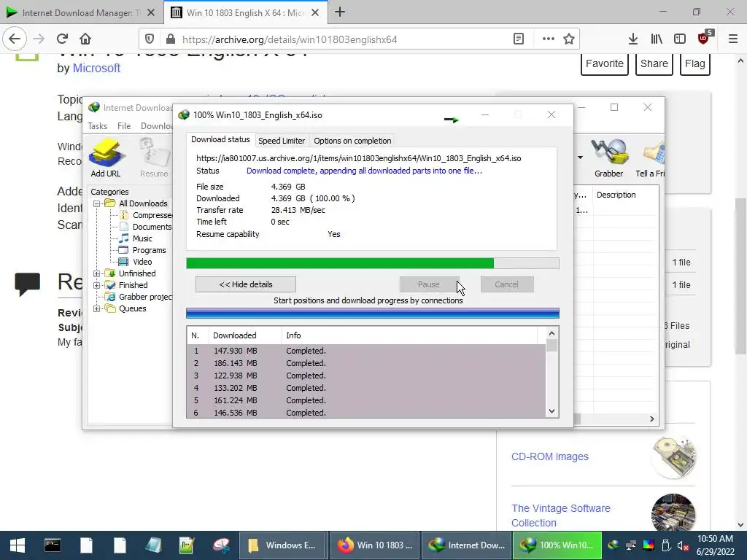
Task: Open Firefox hamburger menu
Action: (733, 39)
